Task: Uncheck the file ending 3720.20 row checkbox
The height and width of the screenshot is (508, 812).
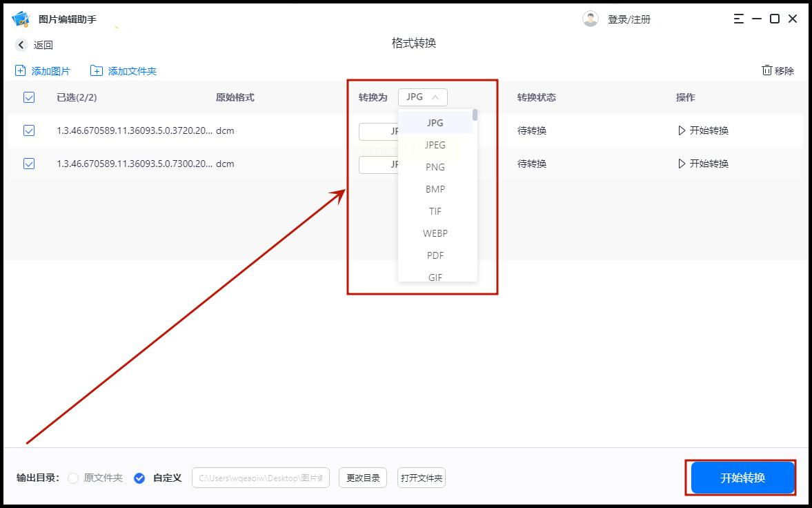Action: tap(29, 130)
